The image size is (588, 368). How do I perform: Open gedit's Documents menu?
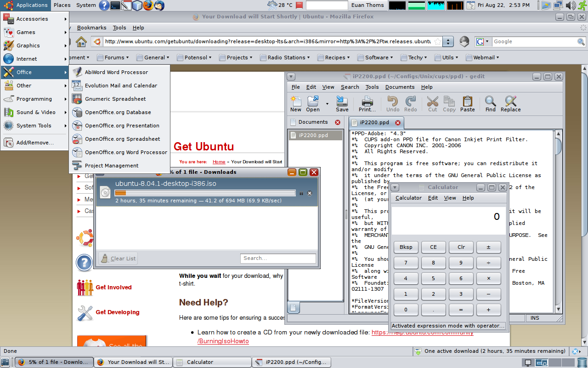[x=400, y=87]
